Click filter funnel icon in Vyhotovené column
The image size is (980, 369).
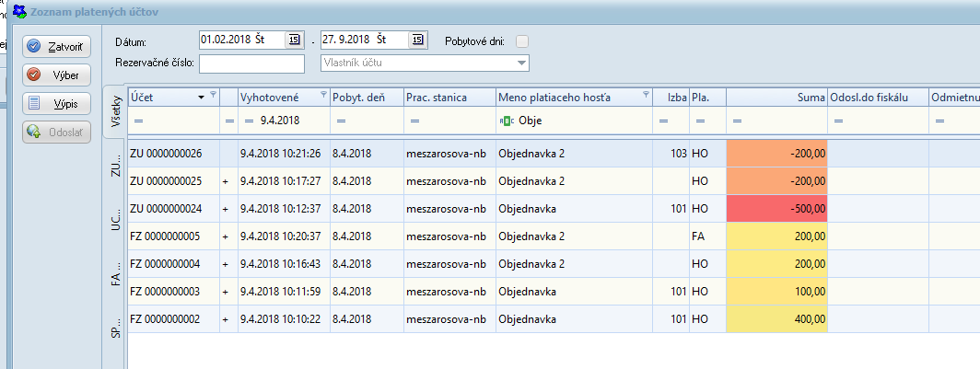(322, 96)
